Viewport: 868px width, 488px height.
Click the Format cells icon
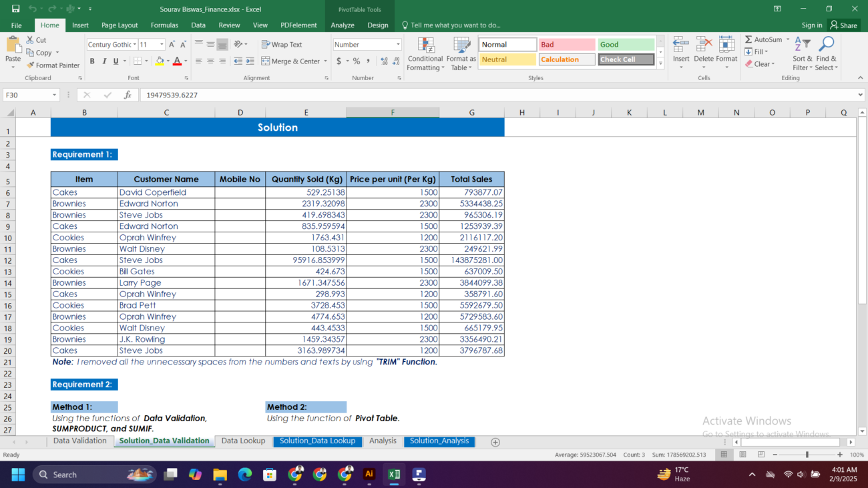point(726,45)
